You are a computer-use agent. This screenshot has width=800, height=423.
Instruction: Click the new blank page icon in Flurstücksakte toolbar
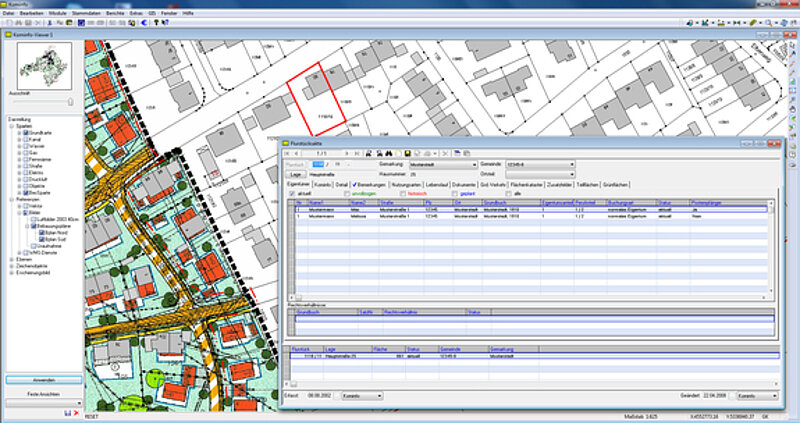[398, 154]
